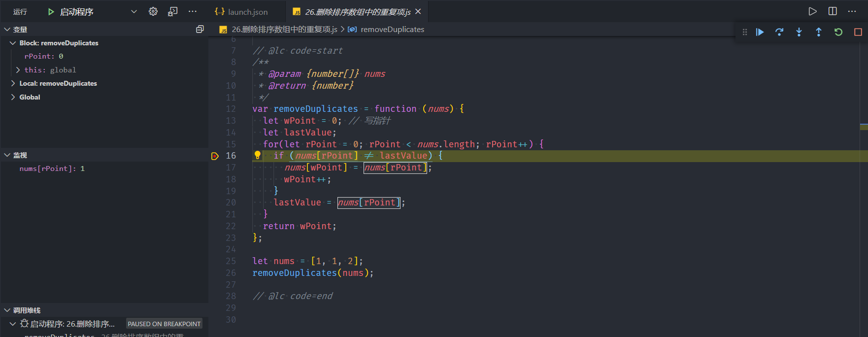Click the lightbulb quick-fix icon on line 16

pos(257,155)
